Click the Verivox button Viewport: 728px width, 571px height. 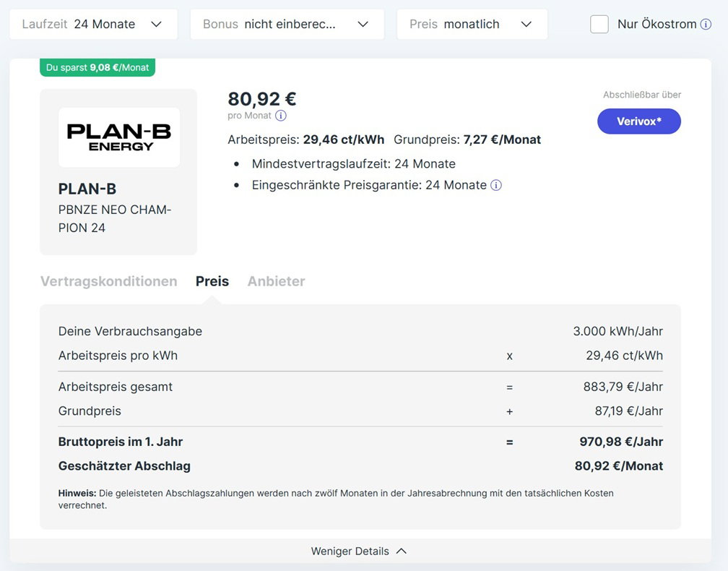point(639,121)
